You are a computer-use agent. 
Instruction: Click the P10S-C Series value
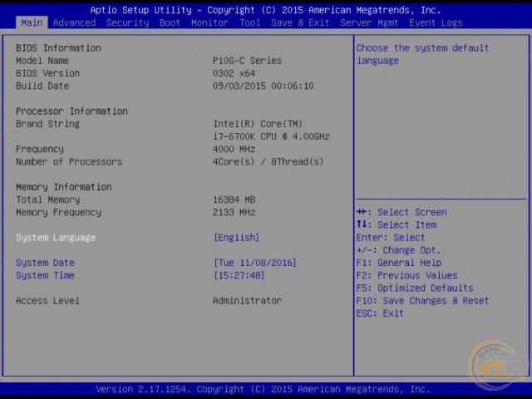tap(247, 61)
